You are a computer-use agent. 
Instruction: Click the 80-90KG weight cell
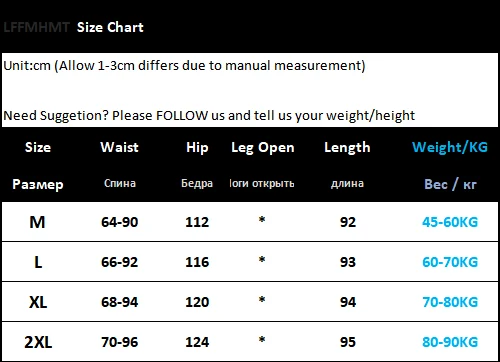[450, 342]
